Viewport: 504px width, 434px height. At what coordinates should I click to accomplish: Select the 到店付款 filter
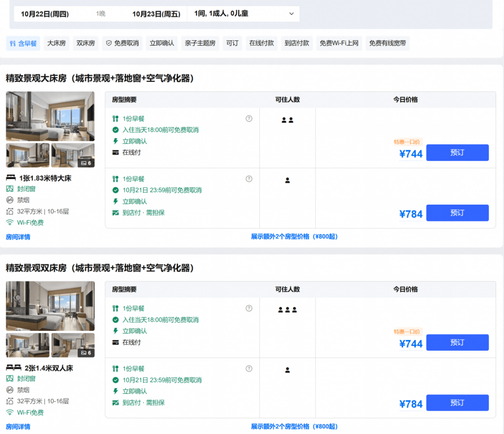297,43
